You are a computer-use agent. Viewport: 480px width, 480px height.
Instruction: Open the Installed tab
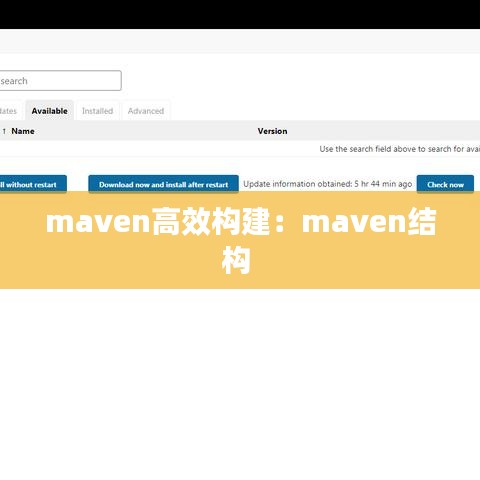(97, 111)
